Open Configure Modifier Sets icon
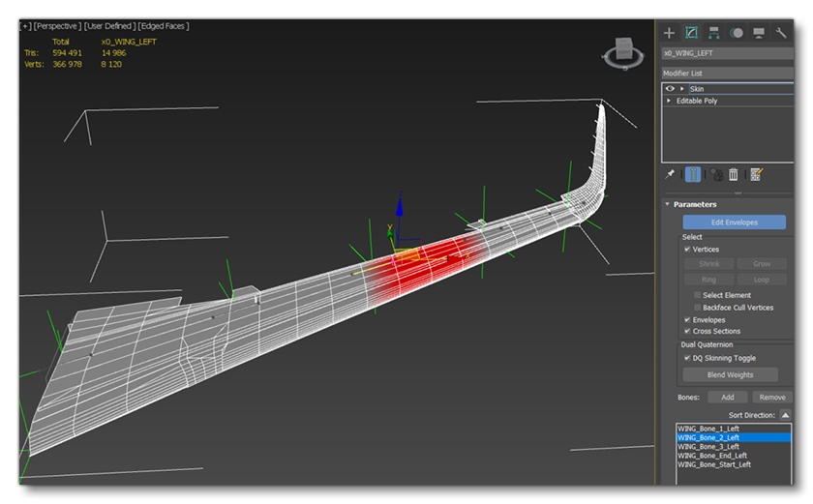The height and width of the screenshot is (504, 813). pos(756,174)
